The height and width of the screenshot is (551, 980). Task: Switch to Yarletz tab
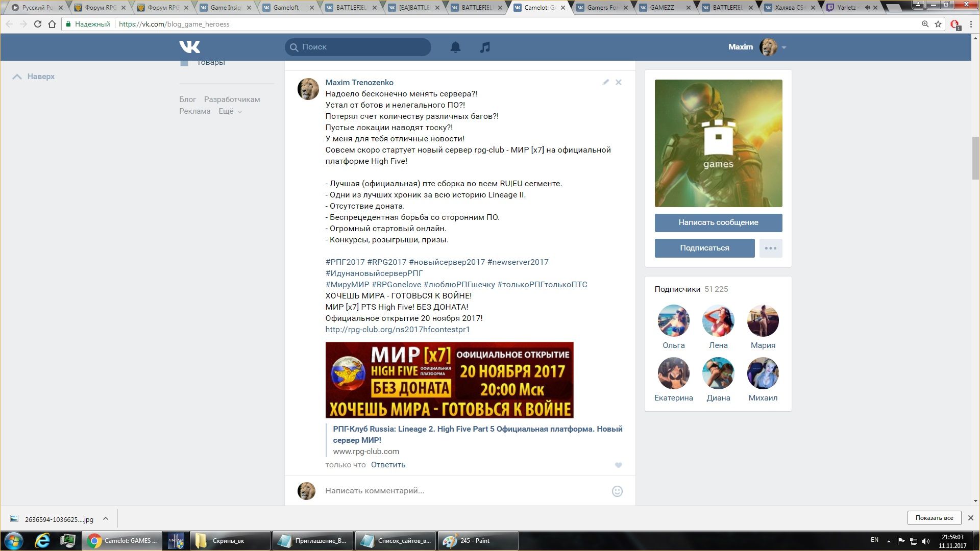pos(851,8)
